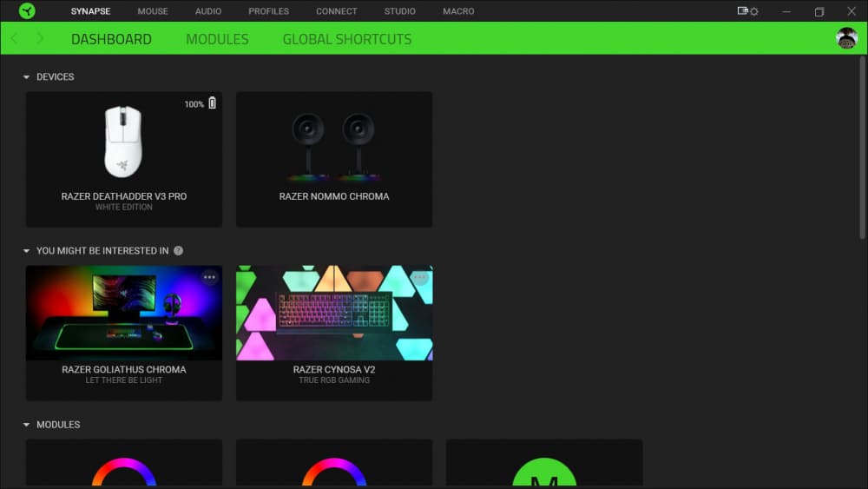Close the Synapse window
868x489 pixels.
pos(852,11)
